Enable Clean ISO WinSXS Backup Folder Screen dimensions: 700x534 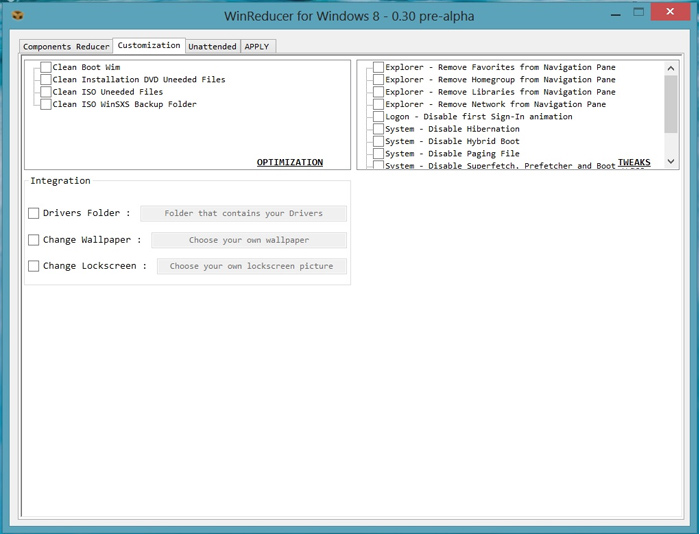pyautogui.click(x=46, y=104)
